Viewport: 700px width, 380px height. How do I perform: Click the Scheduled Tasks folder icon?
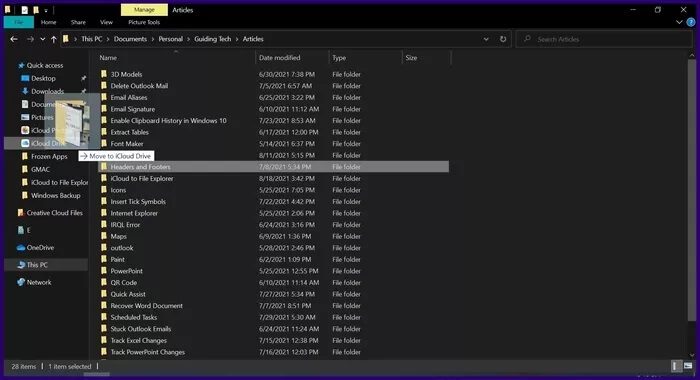104,317
